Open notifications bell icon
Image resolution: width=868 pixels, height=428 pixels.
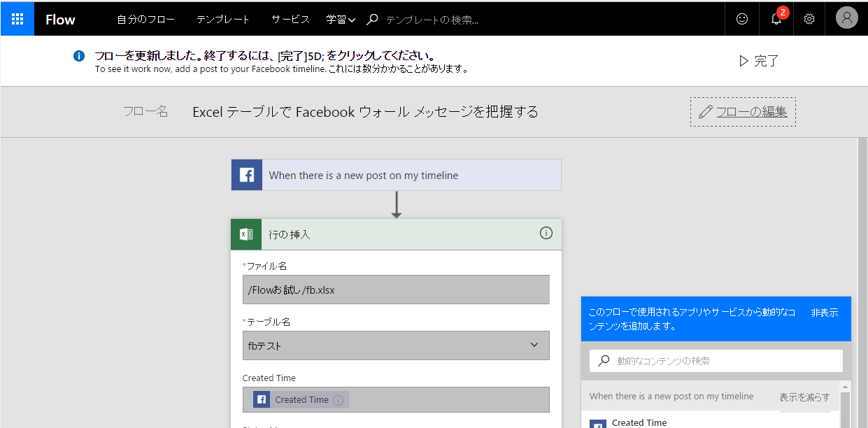point(776,19)
